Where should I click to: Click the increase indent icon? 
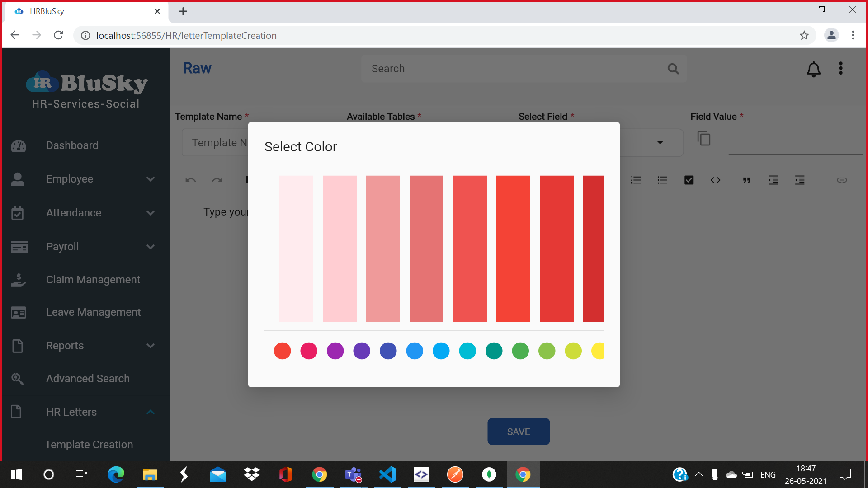click(773, 180)
